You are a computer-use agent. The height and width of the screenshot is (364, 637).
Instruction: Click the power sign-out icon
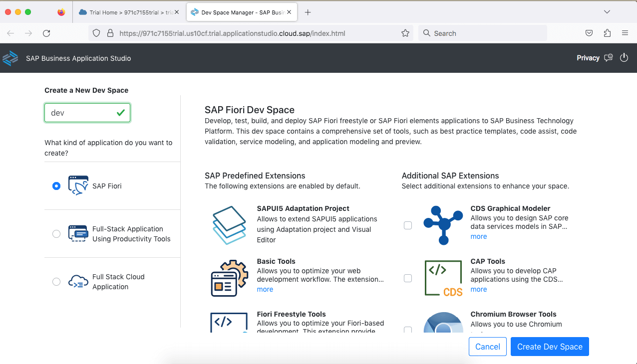tap(624, 58)
